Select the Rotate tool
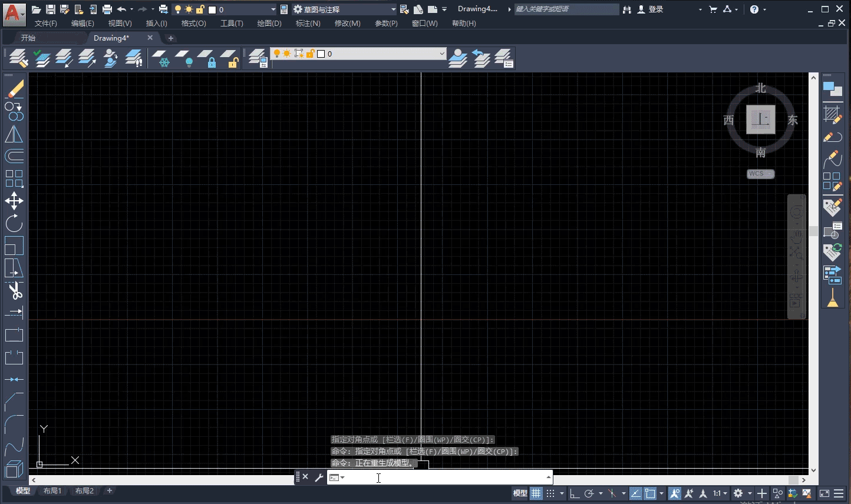Viewport: 851px width, 504px height. (x=14, y=223)
